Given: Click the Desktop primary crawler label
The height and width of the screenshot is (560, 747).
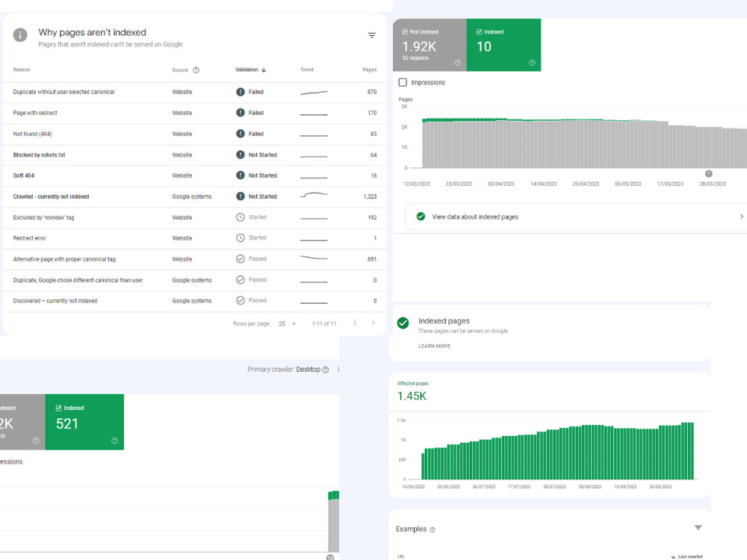Looking at the screenshot, I should tap(309, 370).
